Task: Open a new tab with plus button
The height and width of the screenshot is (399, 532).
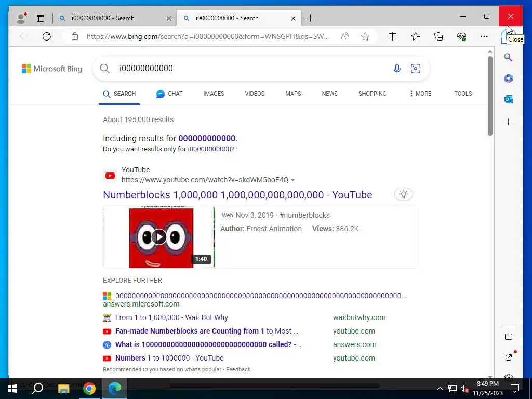Action: (310, 18)
